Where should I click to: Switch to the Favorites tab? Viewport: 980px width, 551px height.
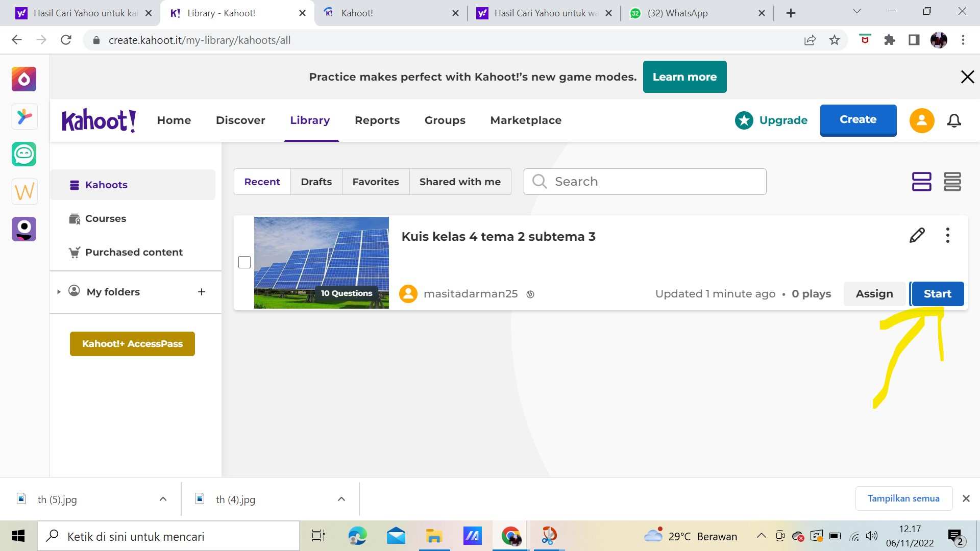[x=376, y=182]
